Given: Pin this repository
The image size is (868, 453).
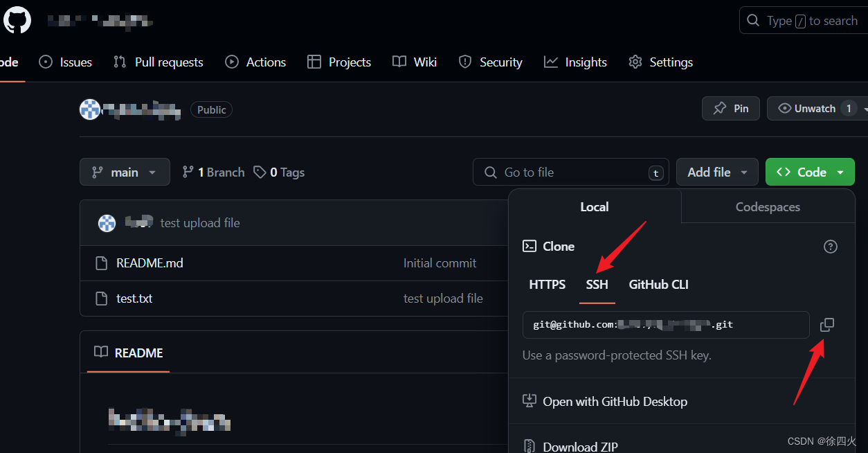Looking at the screenshot, I should (731, 108).
